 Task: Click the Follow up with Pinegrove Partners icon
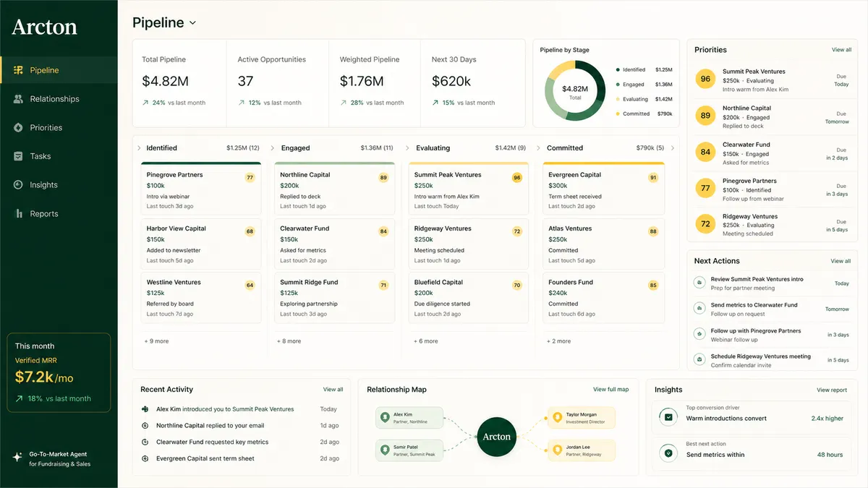coord(699,334)
